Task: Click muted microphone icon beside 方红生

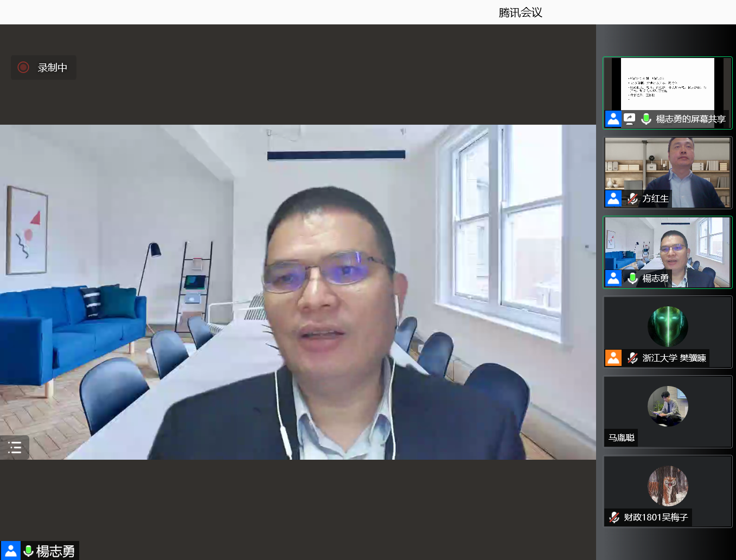Action: [632, 199]
